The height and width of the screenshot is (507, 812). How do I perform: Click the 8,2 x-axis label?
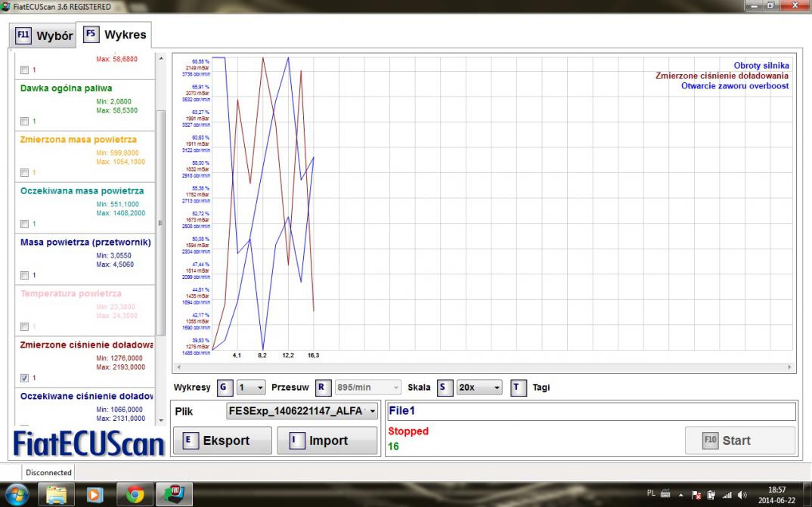262,355
